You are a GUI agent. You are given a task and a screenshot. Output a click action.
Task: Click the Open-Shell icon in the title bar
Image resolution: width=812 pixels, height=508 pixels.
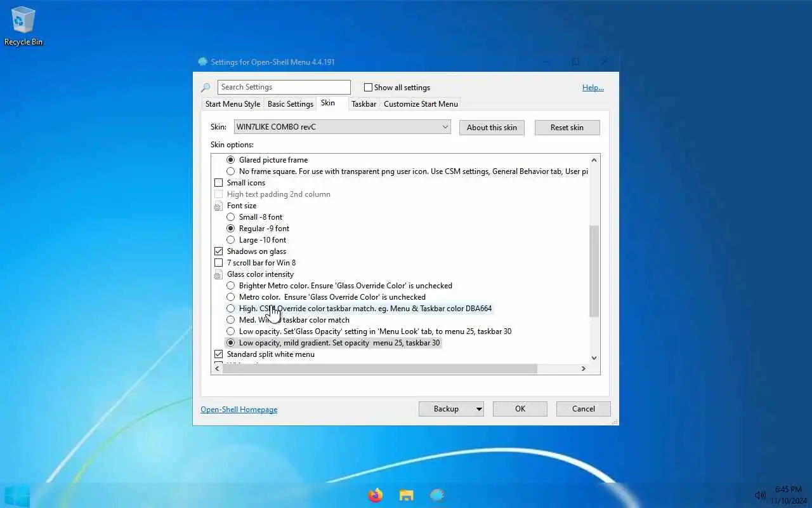tap(203, 62)
